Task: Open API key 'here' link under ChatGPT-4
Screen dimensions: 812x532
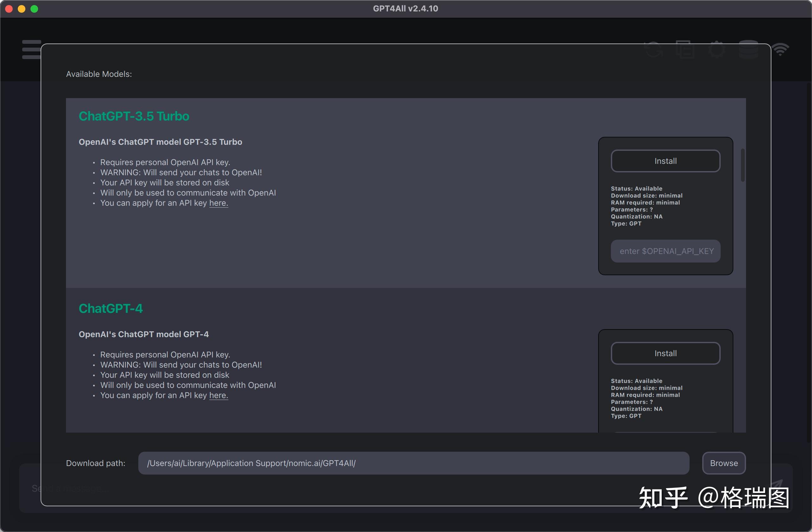Action: [218, 395]
